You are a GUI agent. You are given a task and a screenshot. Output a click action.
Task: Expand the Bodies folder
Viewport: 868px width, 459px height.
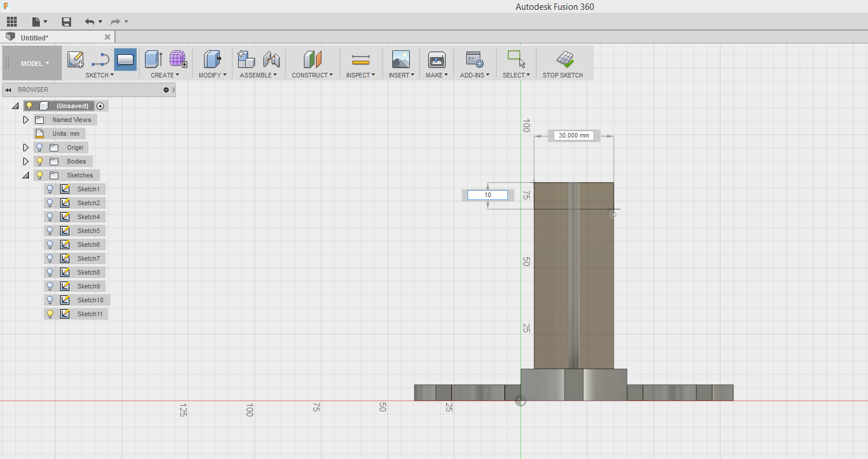click(25, 161)
